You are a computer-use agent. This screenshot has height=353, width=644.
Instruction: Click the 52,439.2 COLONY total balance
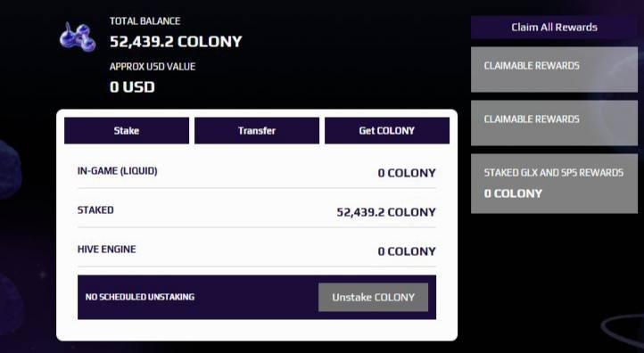pos(176,42)
